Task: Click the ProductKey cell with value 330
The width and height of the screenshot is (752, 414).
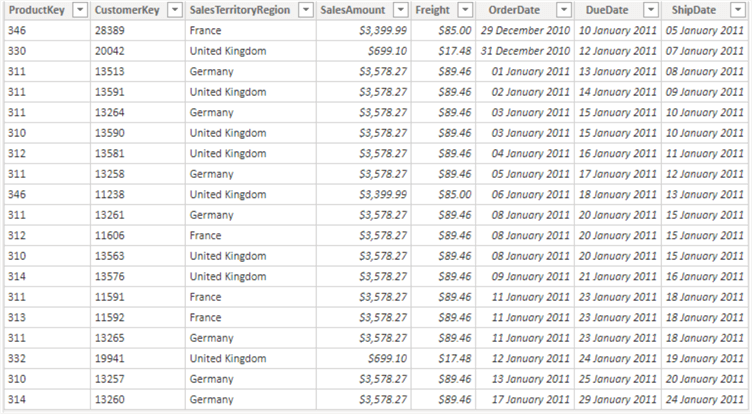Action: tap(17, 51)
